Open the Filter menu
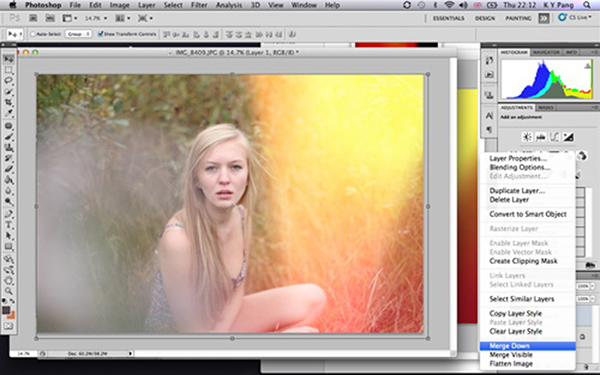600x375 pixels. pos(199,5)
